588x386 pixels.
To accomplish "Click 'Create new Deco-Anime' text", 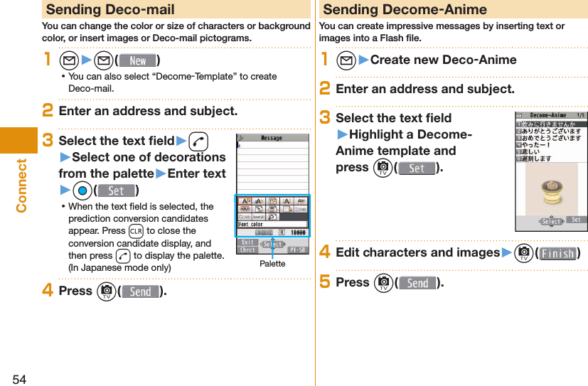I will [443, 60].
